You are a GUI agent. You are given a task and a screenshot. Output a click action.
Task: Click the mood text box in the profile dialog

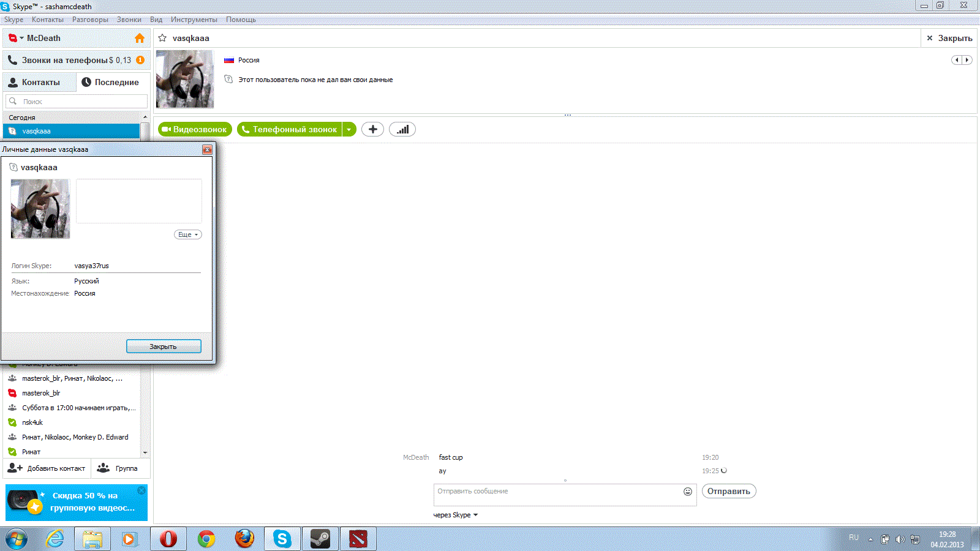coord(139,201)
